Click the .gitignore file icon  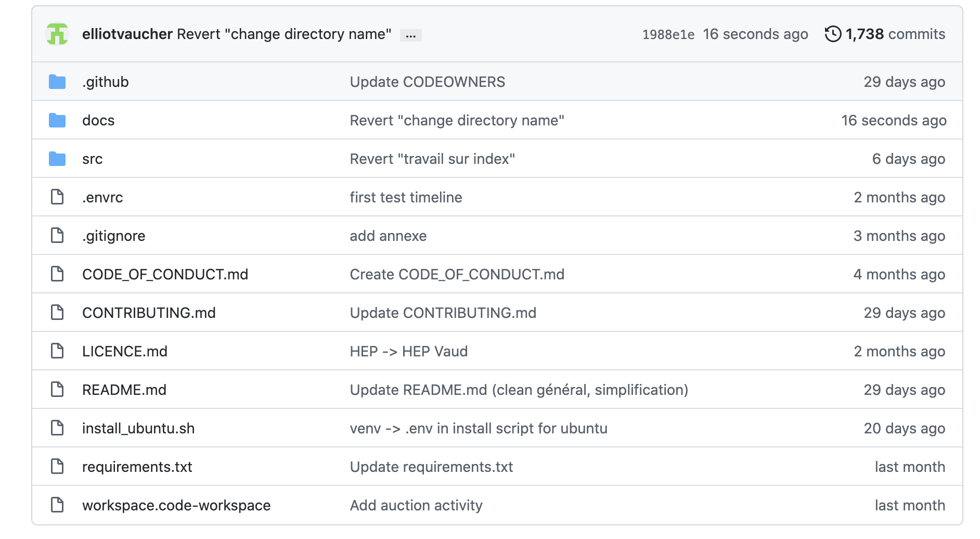[x=57, y=236]
